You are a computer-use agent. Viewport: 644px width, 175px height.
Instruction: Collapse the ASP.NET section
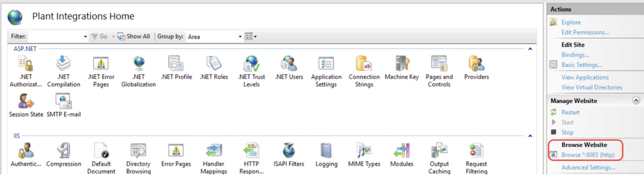click(530, 49)
